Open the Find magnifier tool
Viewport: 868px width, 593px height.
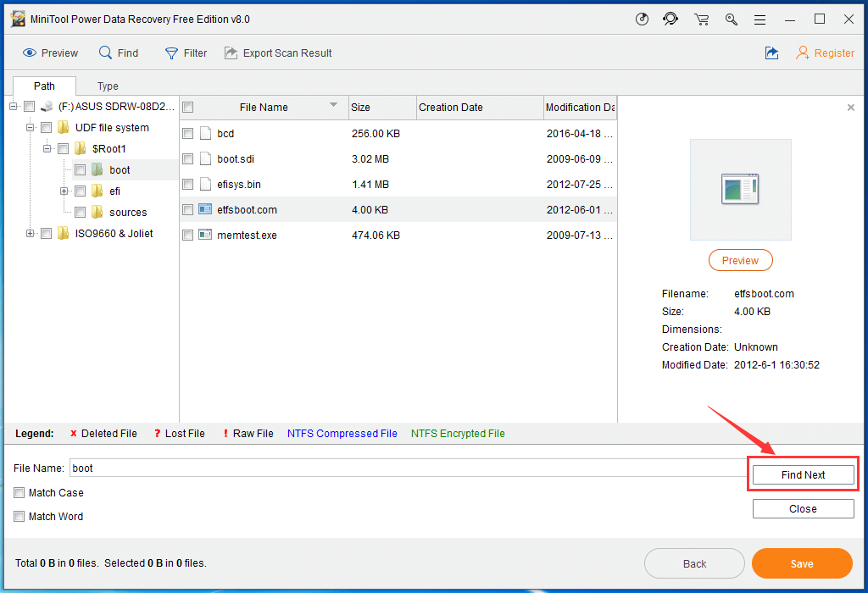[106, 53]
